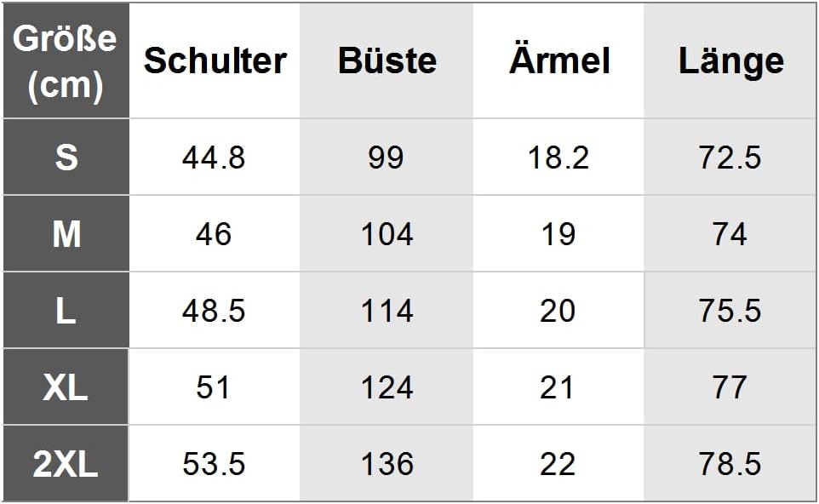Viewport: 819px width, 504px height.
Task: Select the Länge cell showing 78.5
Action: [x=730, y=464]
